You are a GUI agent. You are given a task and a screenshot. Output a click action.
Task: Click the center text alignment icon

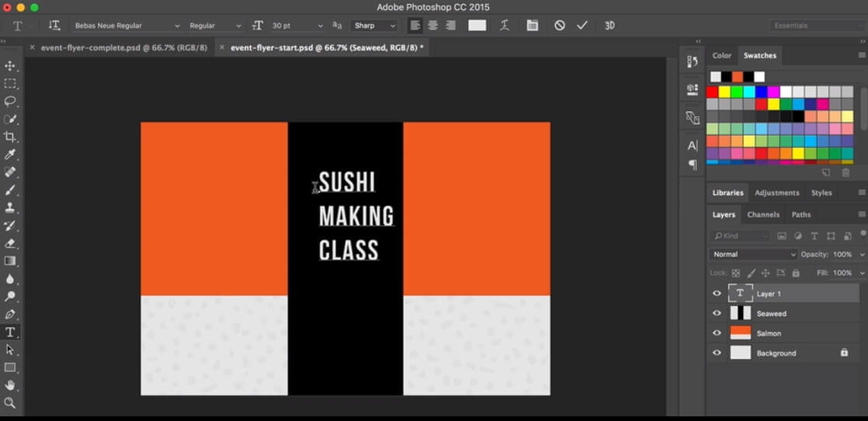432,26
